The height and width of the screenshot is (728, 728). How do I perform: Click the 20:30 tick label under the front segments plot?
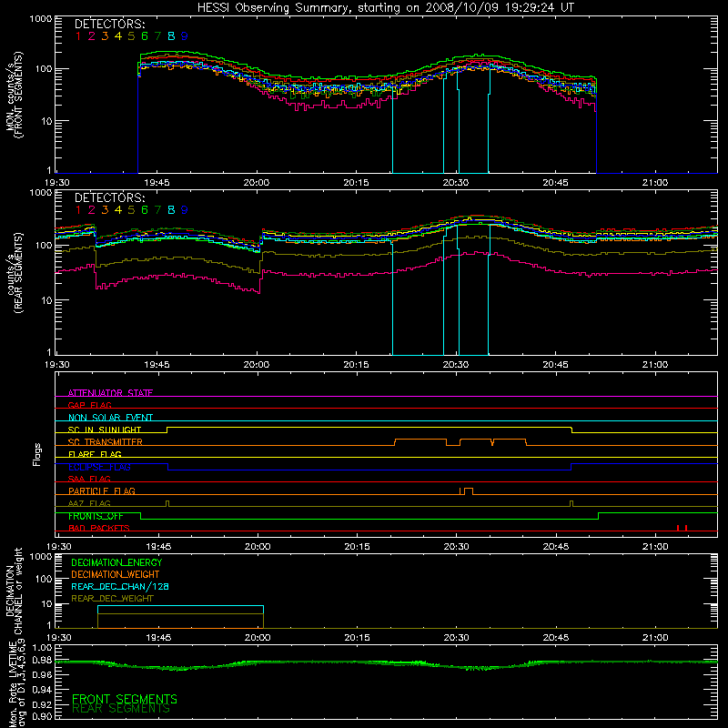[456, 183]
